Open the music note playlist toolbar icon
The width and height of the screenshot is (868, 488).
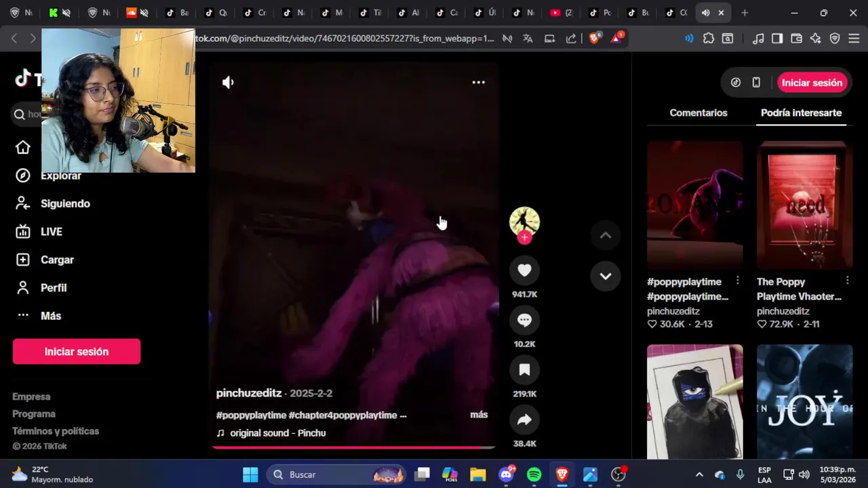tap(758, 39)
